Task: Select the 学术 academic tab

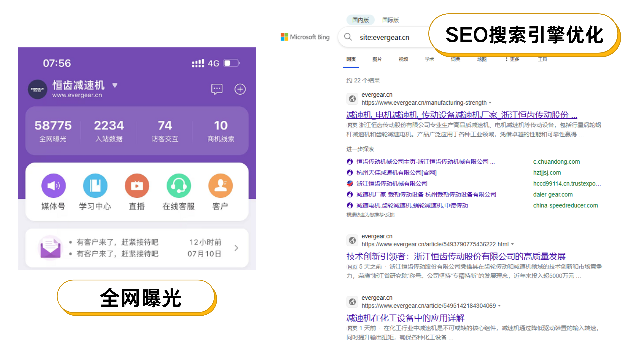Action: click(x=430, y=59)
